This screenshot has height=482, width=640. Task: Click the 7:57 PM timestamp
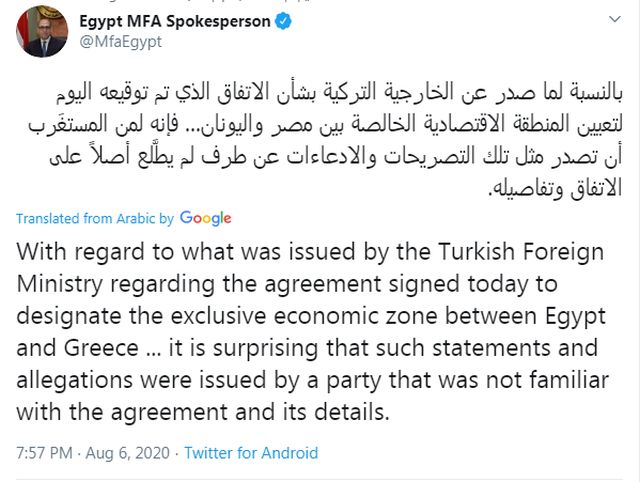pyautogui.click(x=43, y=453)
